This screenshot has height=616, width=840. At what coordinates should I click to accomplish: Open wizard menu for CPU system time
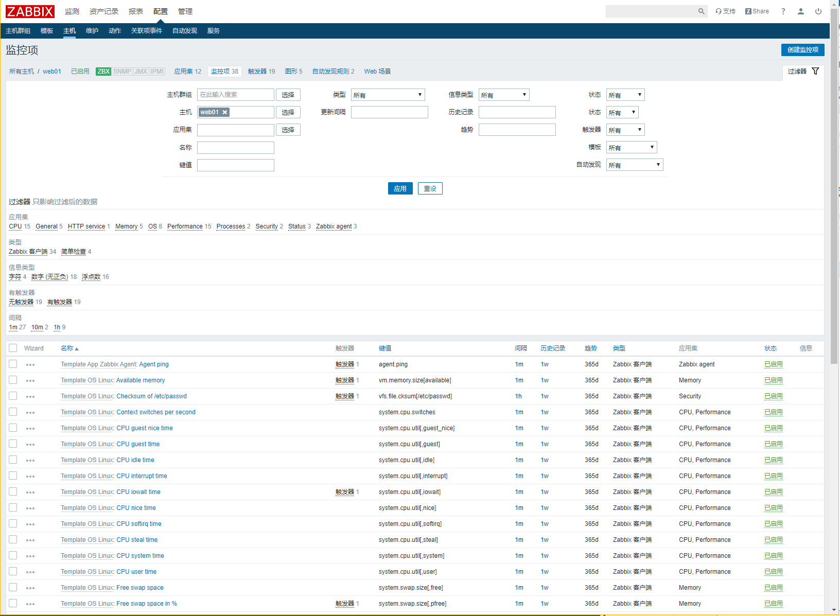click(30, 556)
